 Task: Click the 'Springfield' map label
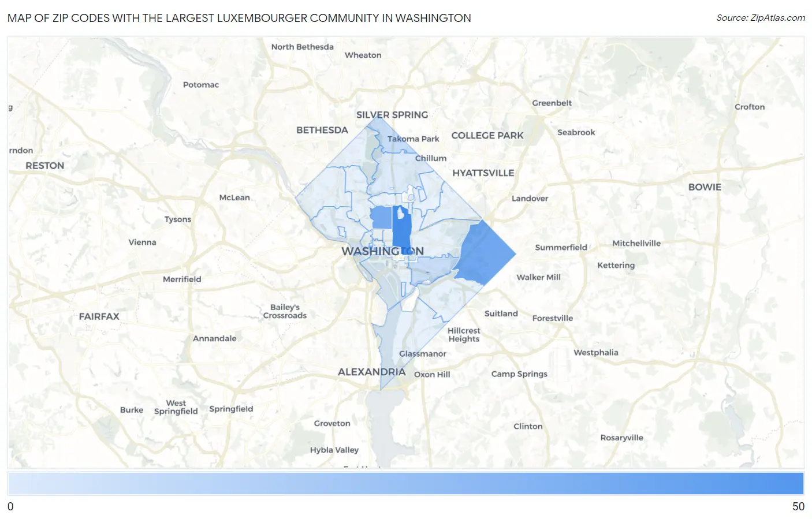(x=231, y=409)
